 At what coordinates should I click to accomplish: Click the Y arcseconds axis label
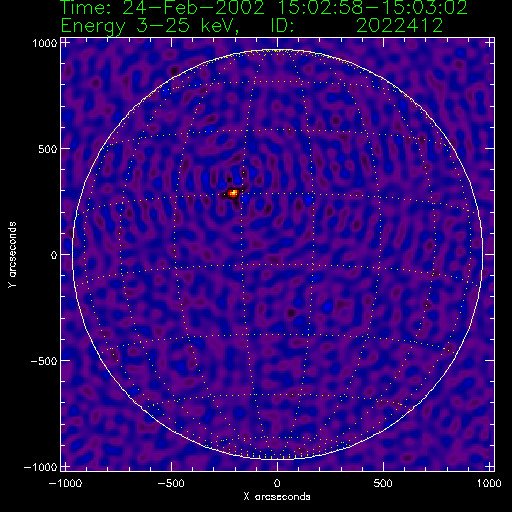12,254
